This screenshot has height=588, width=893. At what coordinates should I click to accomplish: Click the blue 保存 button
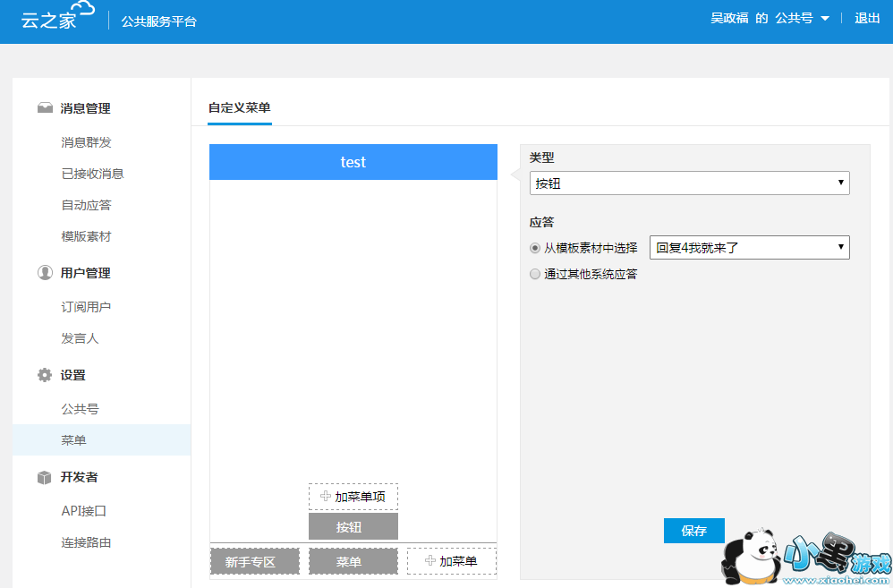point(693,531)
